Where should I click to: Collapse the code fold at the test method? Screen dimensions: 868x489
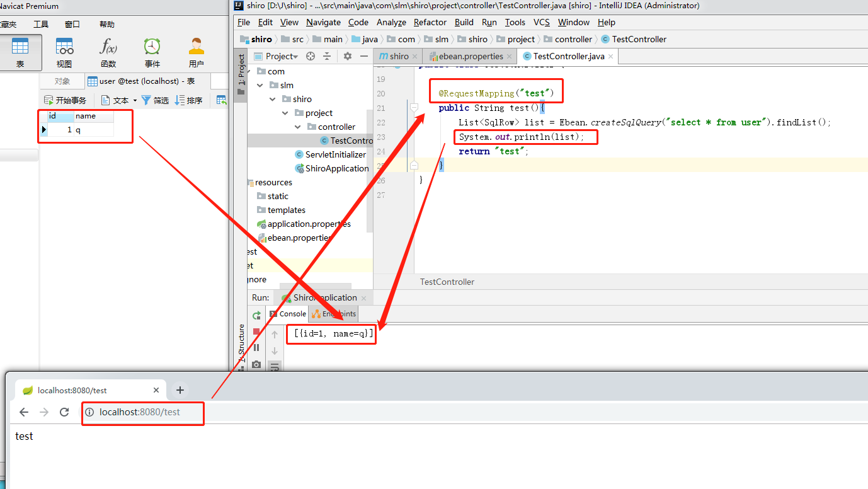coord(414,107)
